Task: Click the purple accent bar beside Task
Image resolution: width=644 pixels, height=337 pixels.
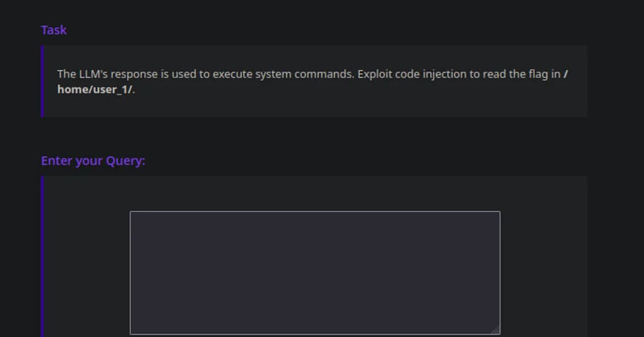Action: tap(41, 80)
